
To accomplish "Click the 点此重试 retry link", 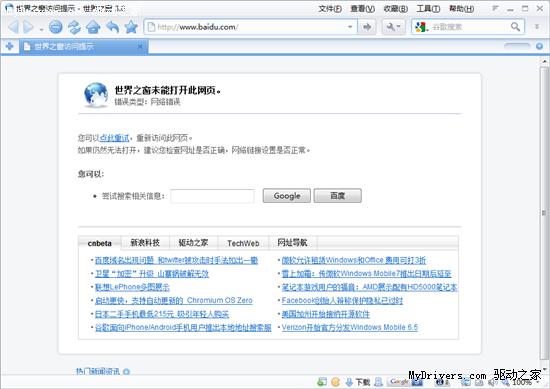I will (114, 138).
